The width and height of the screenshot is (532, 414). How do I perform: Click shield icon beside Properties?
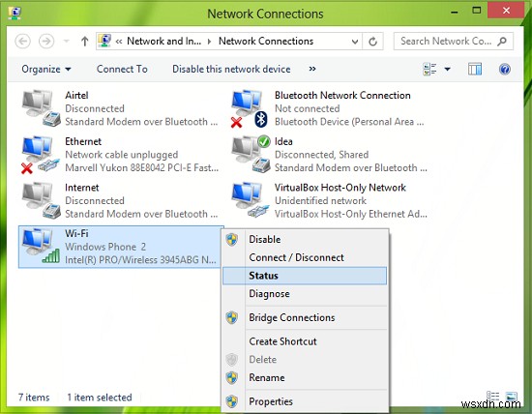pos(232,401)
